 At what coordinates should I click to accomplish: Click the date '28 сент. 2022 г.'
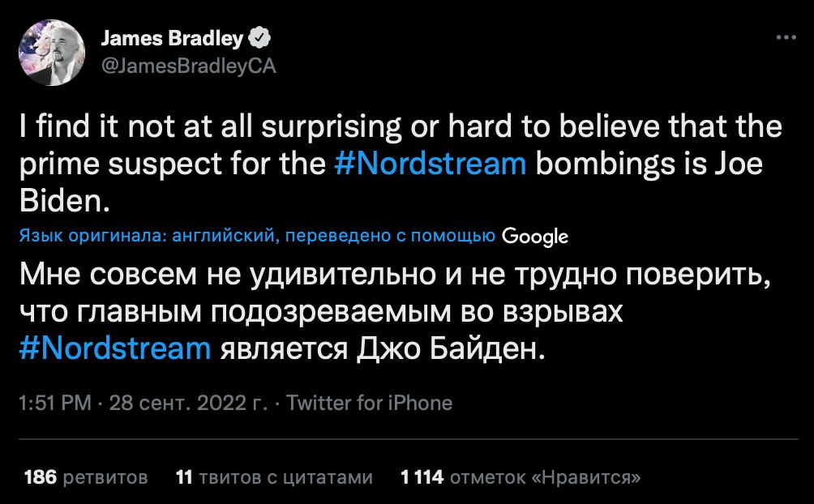click(188, 403)
